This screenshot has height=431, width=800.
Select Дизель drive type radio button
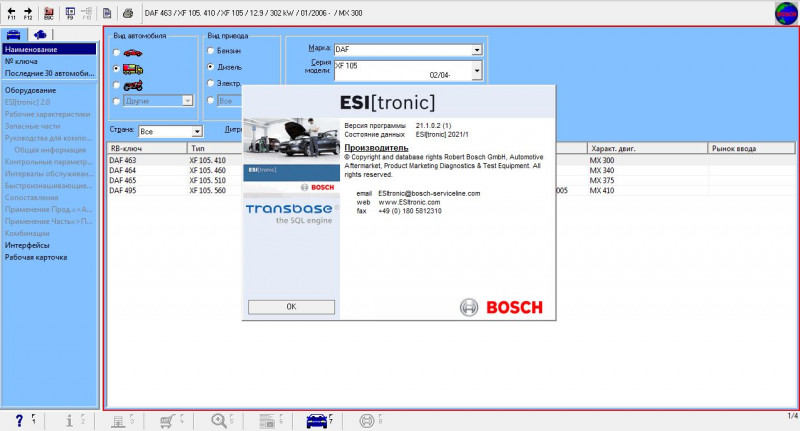tap(210, 67)
